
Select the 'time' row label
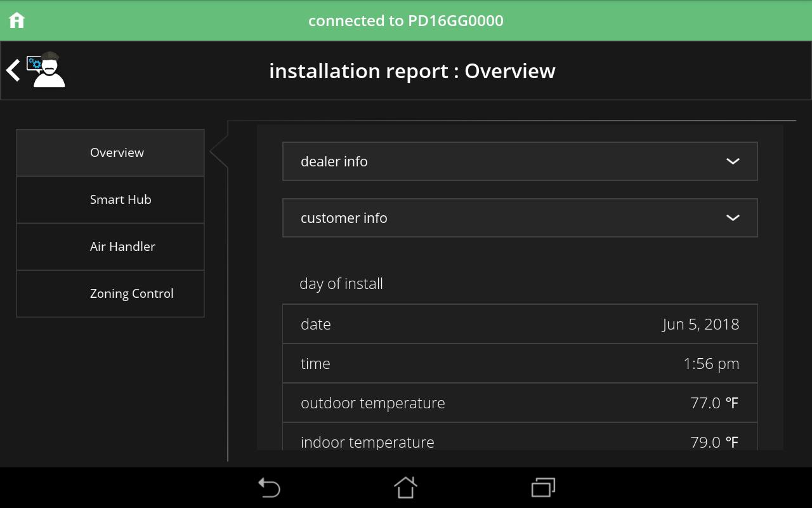click(x=315, y=363)
